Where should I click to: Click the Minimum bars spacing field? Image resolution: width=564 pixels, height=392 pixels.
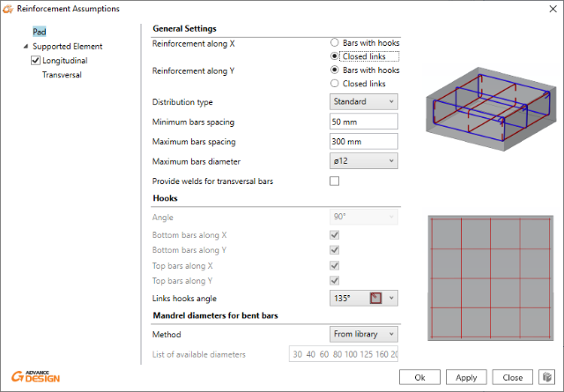[365, 122]
